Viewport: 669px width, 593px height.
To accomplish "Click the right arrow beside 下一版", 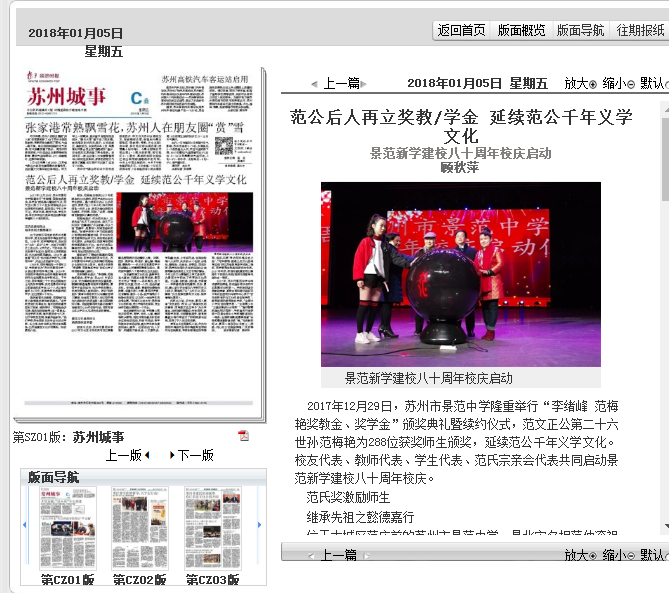I will (x=171, y=455).
